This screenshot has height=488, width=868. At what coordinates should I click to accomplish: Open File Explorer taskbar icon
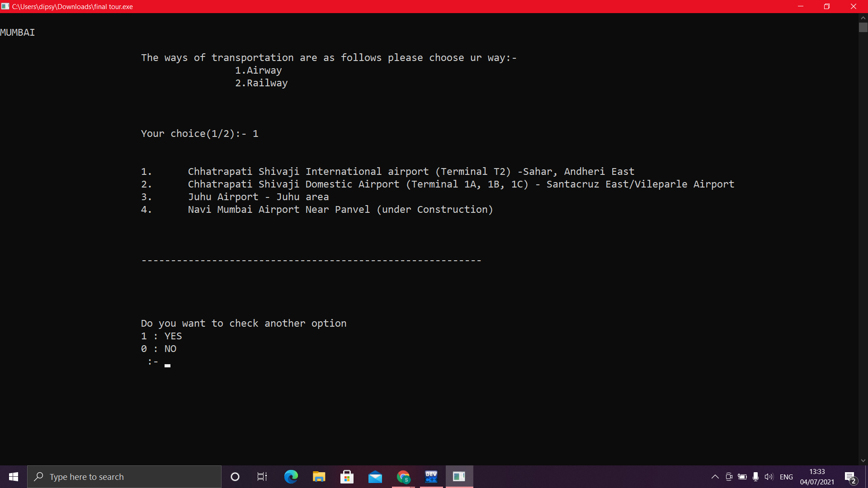319,477
